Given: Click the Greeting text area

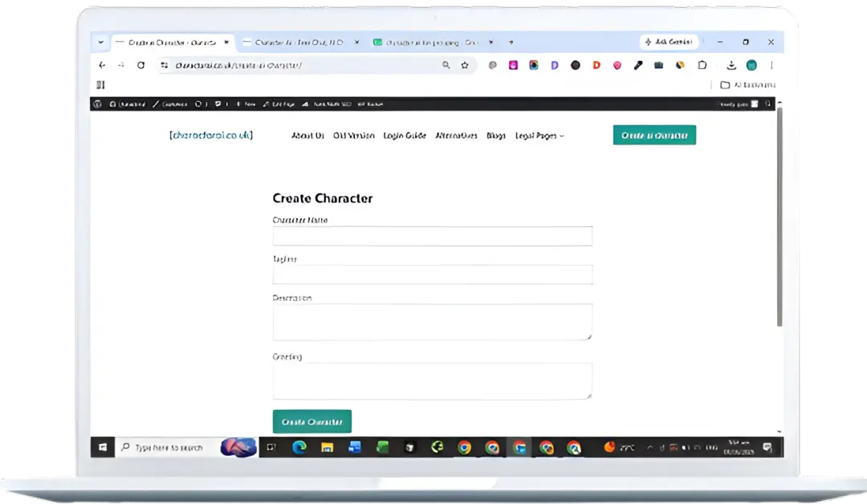Looking at the screenshot, I should coord(433,380).
